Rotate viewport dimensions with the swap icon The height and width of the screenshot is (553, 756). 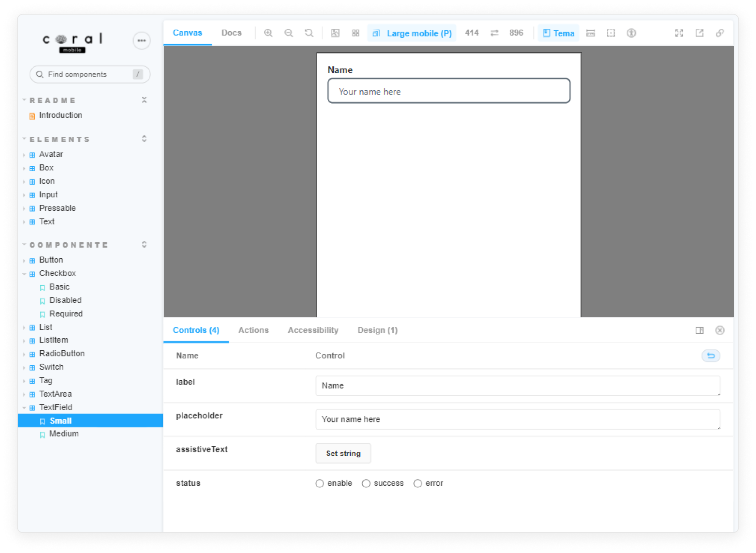click(494, 33)
